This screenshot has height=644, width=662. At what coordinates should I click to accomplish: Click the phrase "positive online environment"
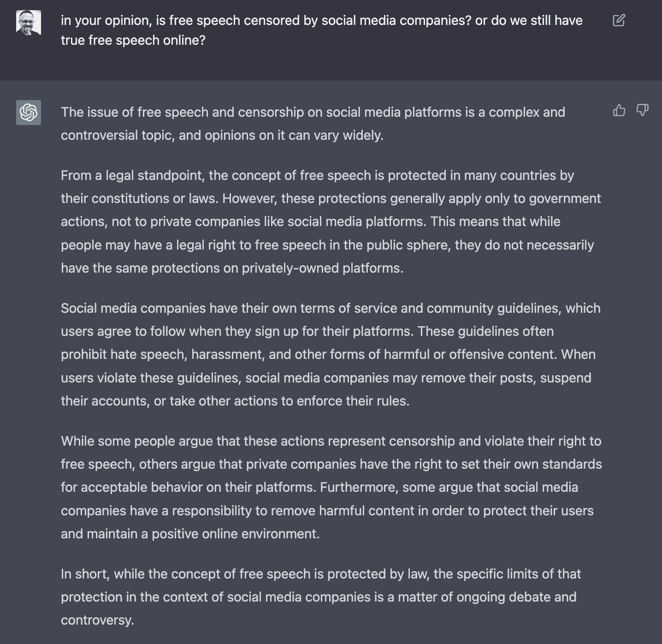[x=235, y=534]
